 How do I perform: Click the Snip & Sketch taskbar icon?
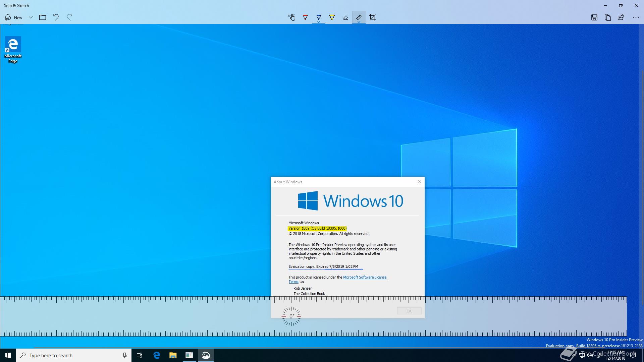pyautogui.click(x=206, y=355)
